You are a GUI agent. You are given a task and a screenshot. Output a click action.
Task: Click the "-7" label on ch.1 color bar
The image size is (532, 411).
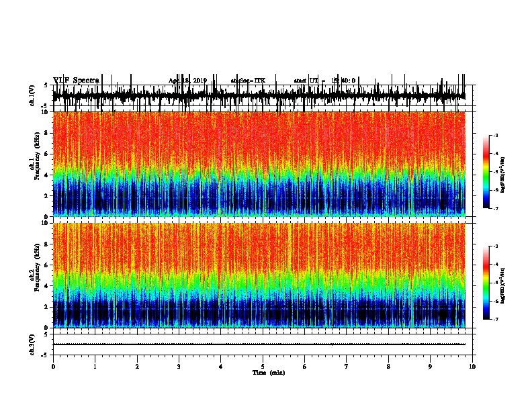tap(496, 208)
